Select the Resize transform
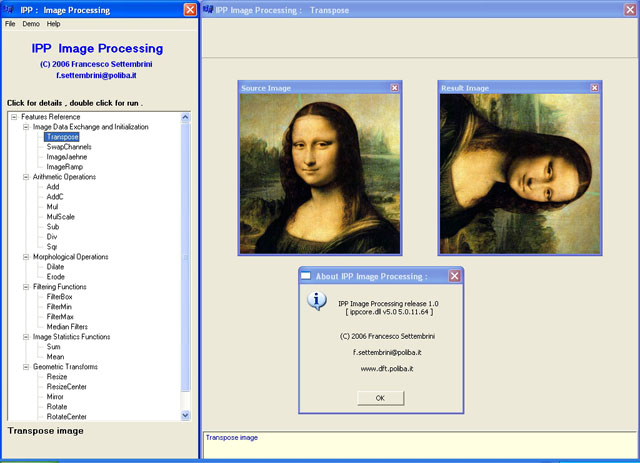This screenshot has width=640, height=463. 57,377
